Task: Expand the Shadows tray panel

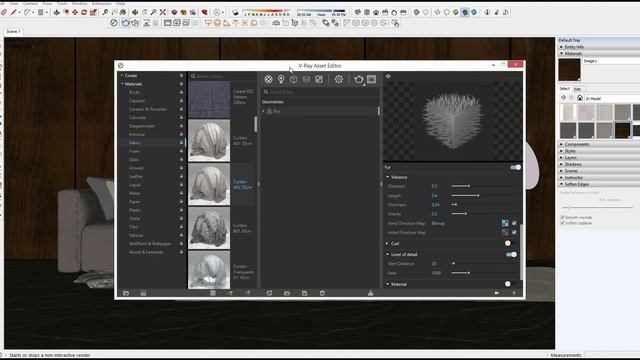Action: tap(599, 164)
